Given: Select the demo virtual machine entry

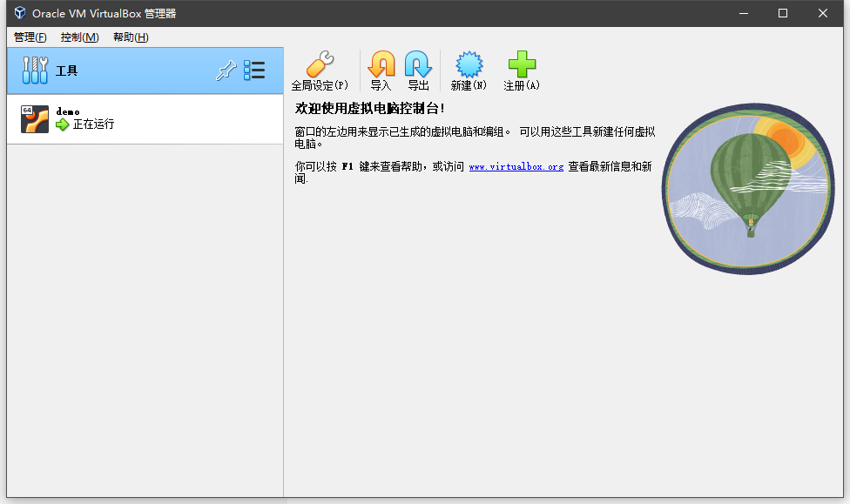Looking at the screenshot, I should 145,119.
